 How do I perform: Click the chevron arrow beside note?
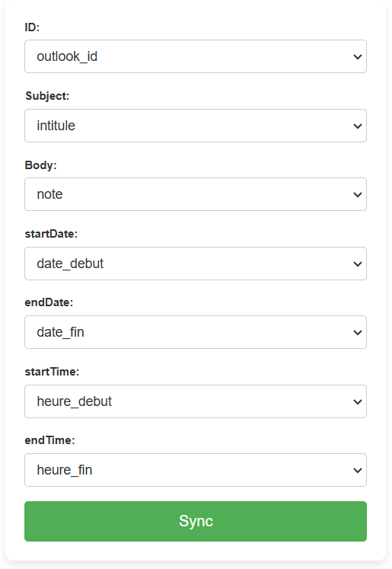click(x=358, y=195)
